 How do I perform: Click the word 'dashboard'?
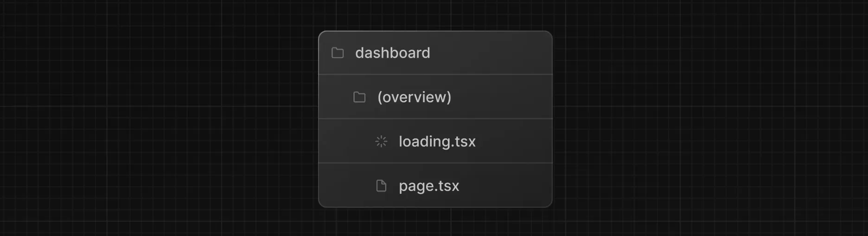[x=393, y=52]
